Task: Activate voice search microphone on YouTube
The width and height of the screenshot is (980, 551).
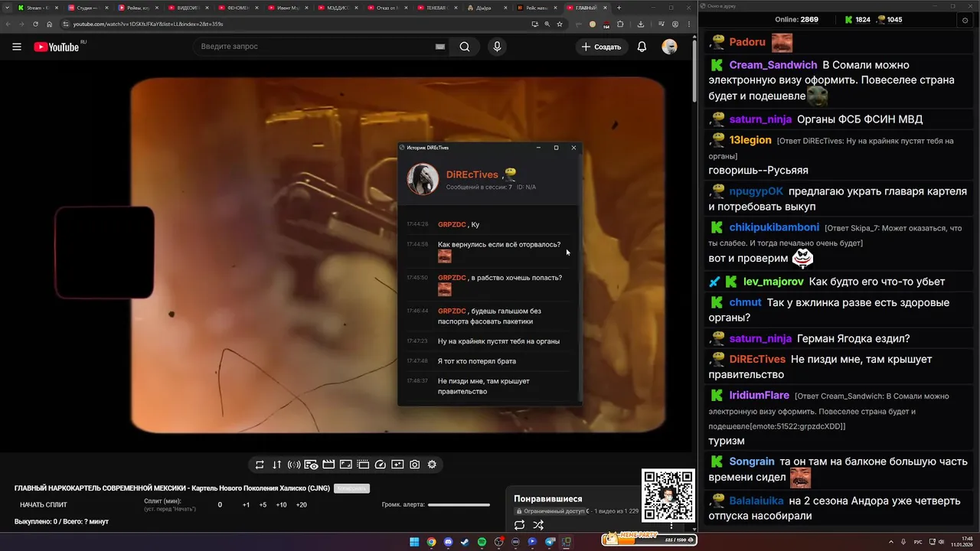Action: (497, 47)
